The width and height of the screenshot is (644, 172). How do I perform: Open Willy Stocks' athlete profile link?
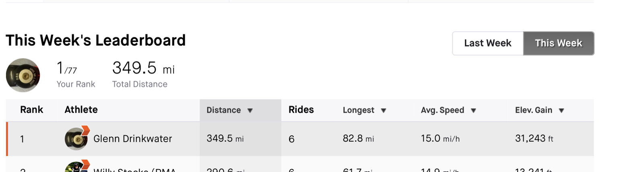(x=134, y=170)
